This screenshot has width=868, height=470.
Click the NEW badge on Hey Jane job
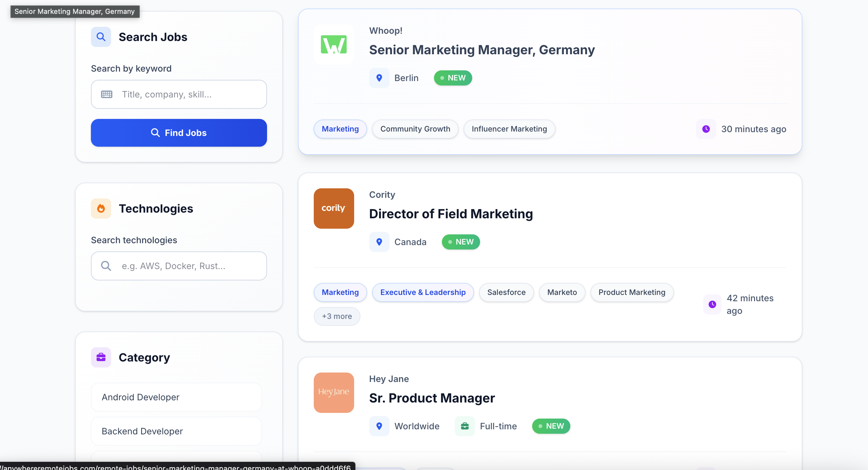(551, 426)
